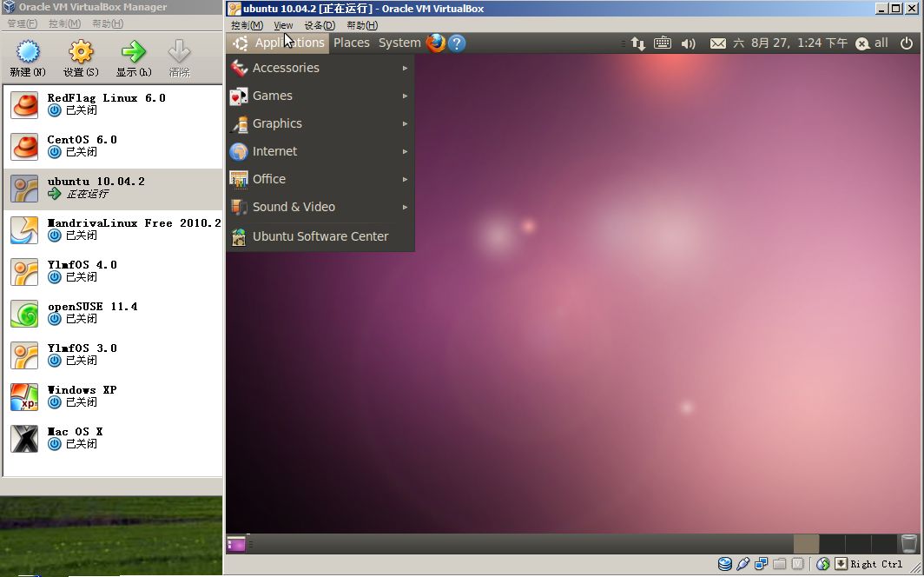Open the power session menu icon

(907, 43)
